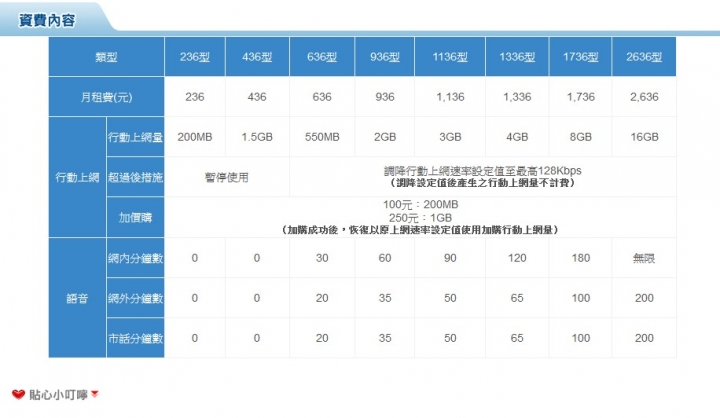Screen dimensions: 720x418
Task: Click the 8GB data allowance cell
Action: [580, 137]
